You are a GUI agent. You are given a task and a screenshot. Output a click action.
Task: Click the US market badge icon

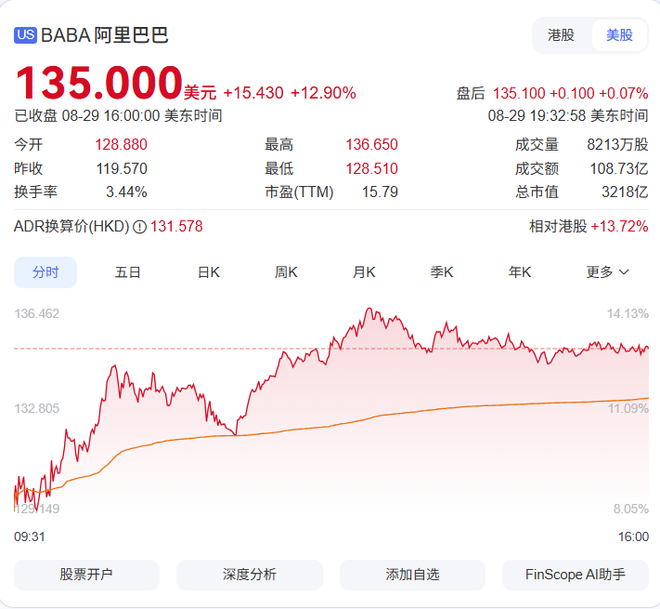[26, 35]
